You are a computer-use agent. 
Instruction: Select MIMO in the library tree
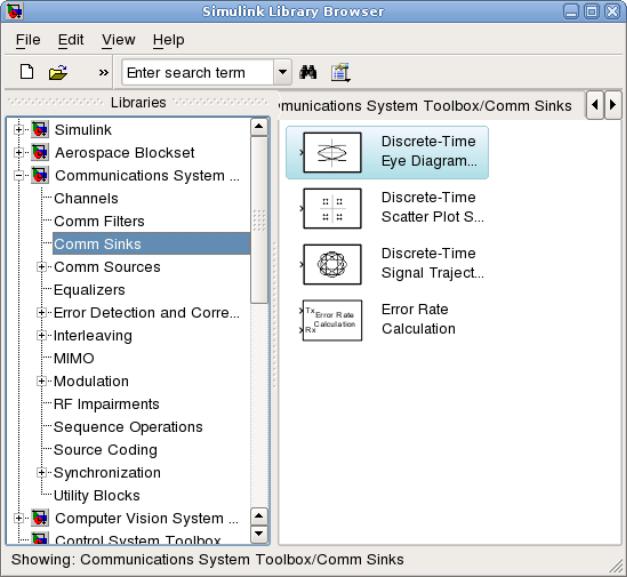(74, 358)
